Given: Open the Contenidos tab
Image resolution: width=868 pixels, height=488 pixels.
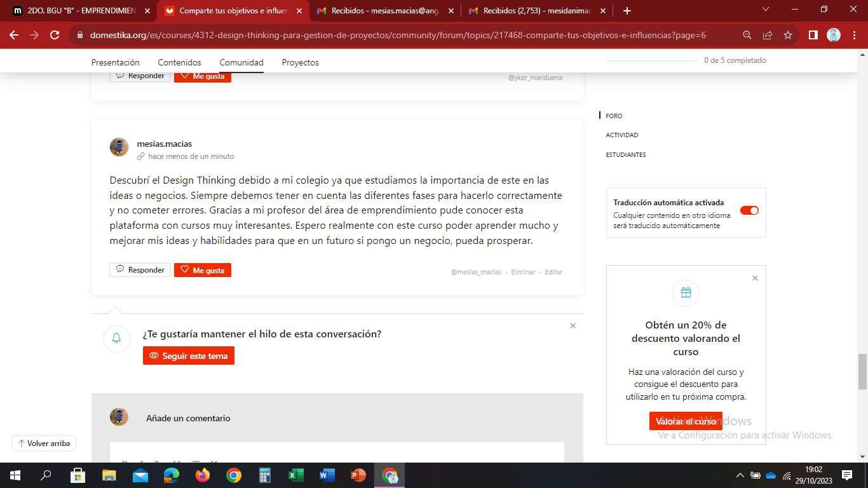Looking at the screenshot, I should (x=179, y=62).
